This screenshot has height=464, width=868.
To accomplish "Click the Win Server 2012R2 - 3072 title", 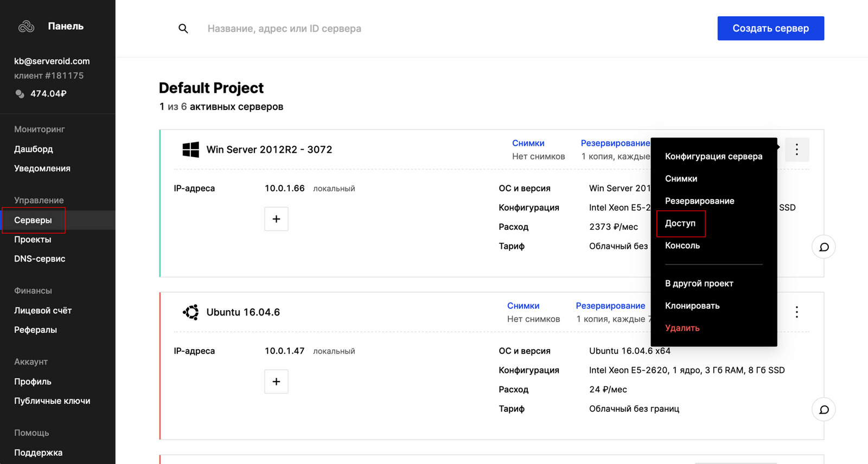I will click(x=269, y=150).
